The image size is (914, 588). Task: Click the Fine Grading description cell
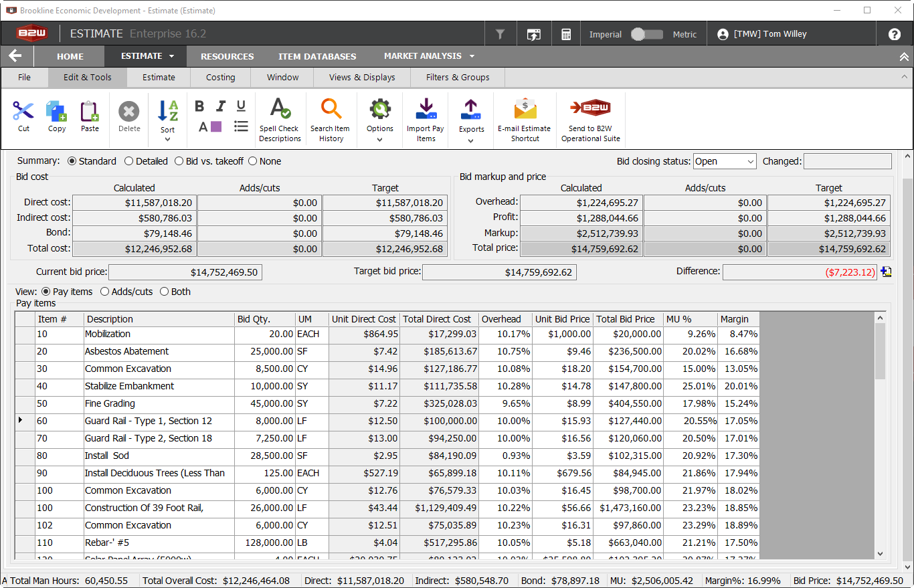[159, 403]
